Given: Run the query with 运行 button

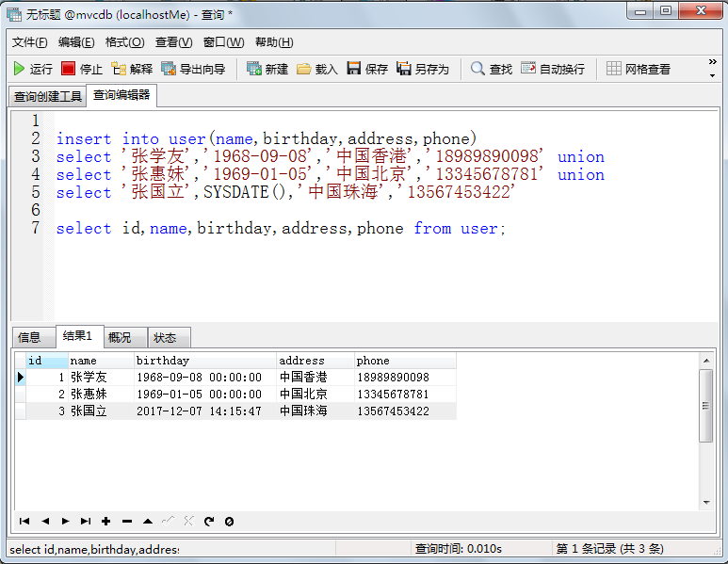Looking at the screenshot, I should coord(33,69).
